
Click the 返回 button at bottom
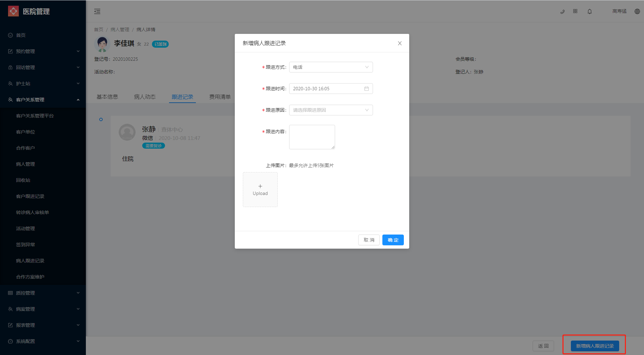click(543, 346)
